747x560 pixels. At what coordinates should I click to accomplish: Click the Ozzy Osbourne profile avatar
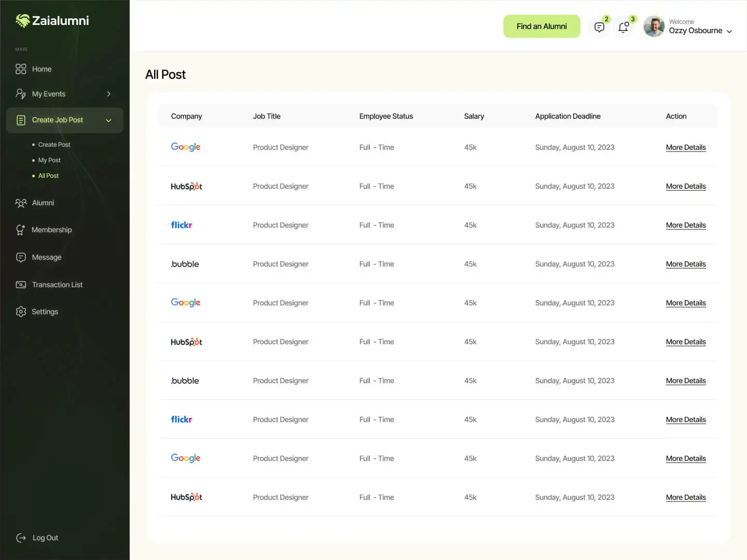coord(654,26)
